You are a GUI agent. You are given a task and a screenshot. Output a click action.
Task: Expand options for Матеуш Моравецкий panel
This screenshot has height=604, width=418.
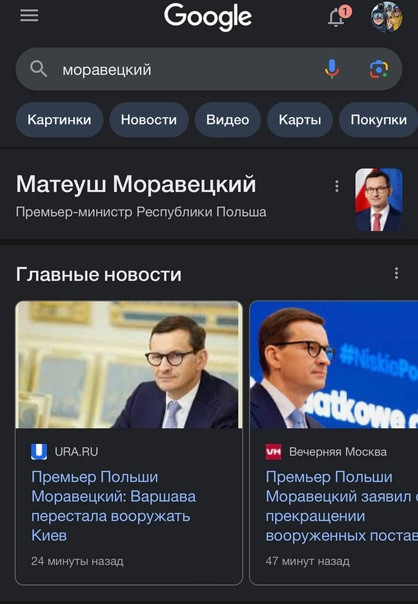coord(337,186)
